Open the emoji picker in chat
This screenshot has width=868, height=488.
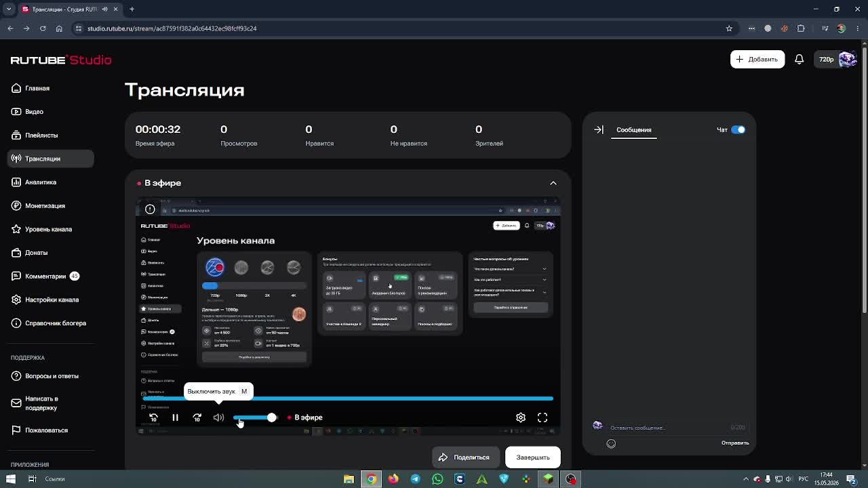(x=611, y=443)
